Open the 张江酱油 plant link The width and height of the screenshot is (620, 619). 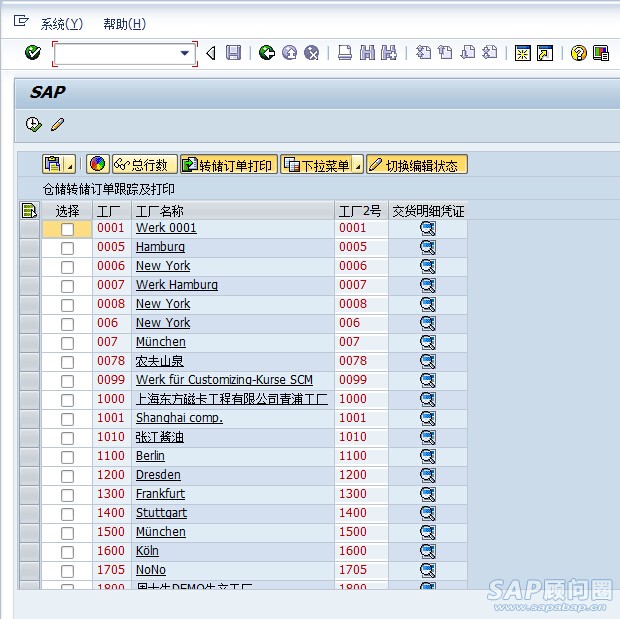click(x=160, y=437)
